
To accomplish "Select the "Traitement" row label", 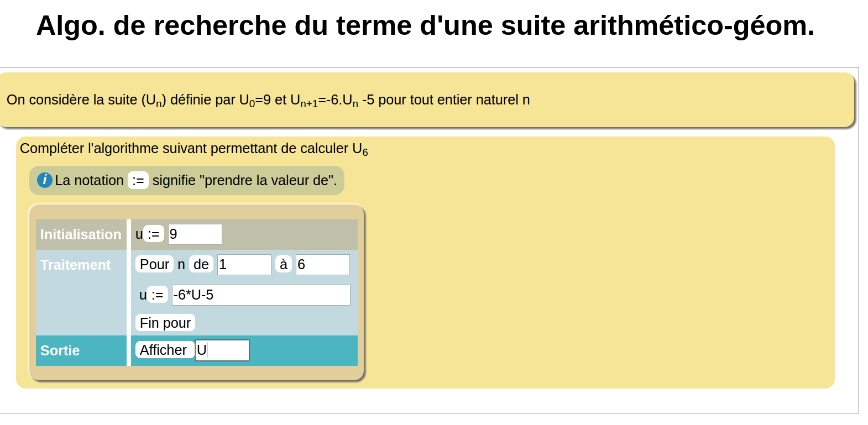I will [x=76, y=265].
